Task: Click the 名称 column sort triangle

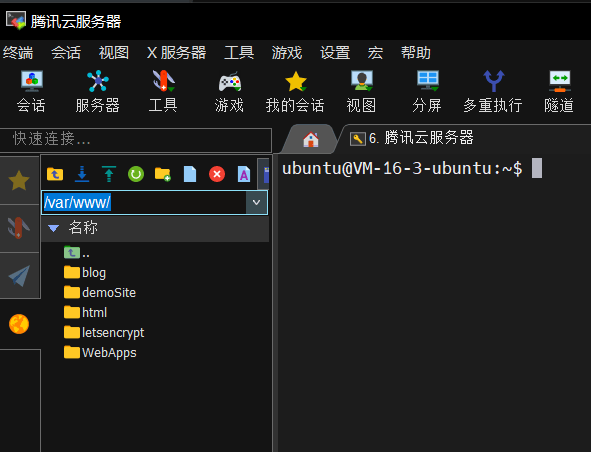Action: [x=54, y=228]
